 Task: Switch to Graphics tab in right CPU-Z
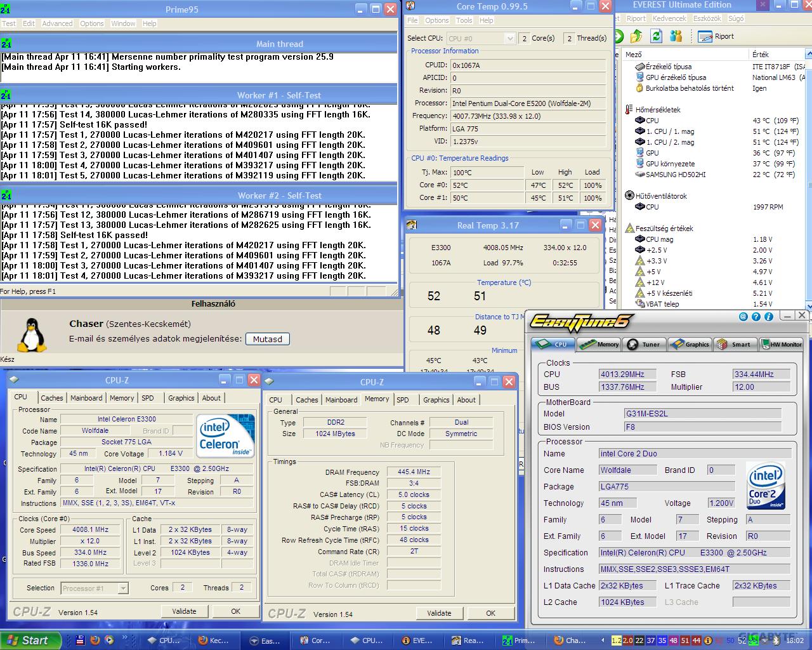[436, 400]
